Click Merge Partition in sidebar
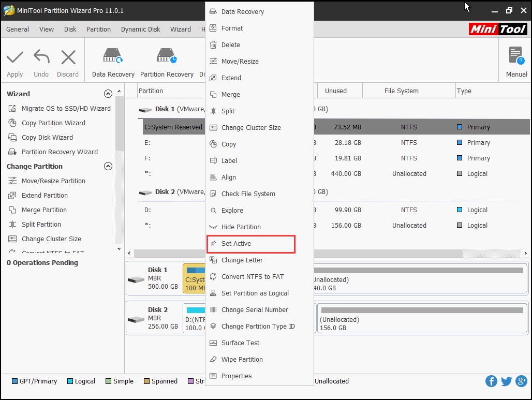Viewport: 532px width, 400px height. [x=37, y=210]
